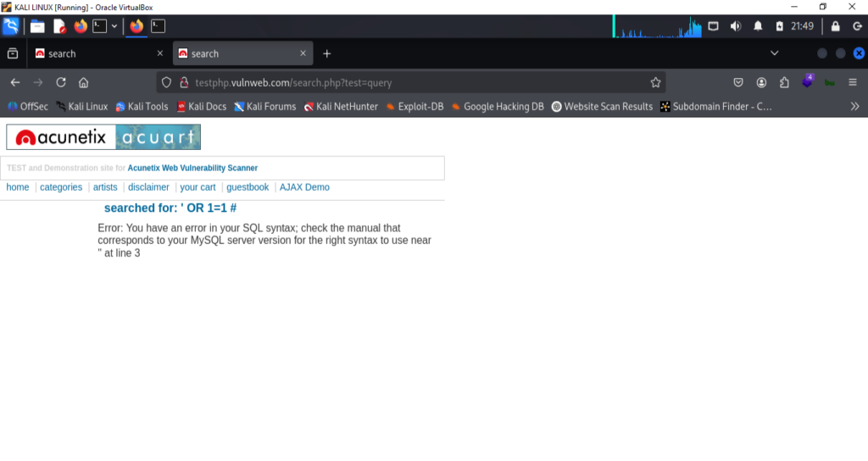
Task: Go back to the previous page
Action: tap(15, 82)
